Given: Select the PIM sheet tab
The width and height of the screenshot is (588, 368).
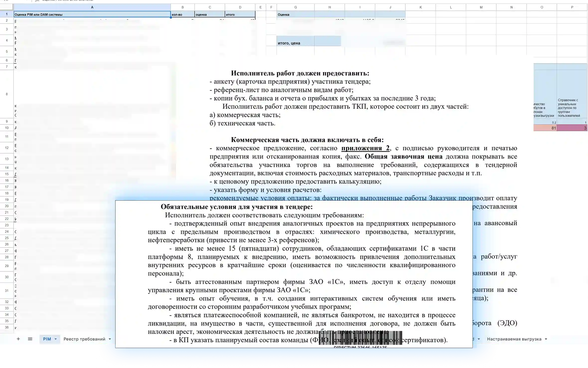Looking at the screenshot, I should pos(47,339).
